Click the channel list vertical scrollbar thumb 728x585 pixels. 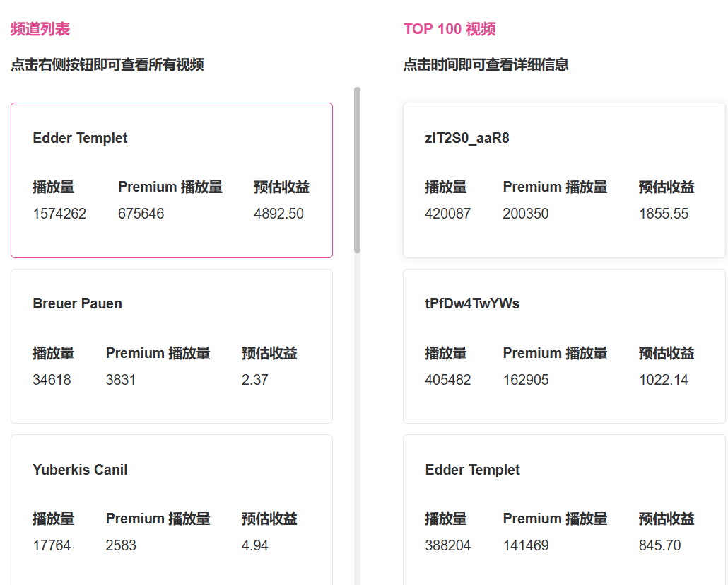(357, 170)
